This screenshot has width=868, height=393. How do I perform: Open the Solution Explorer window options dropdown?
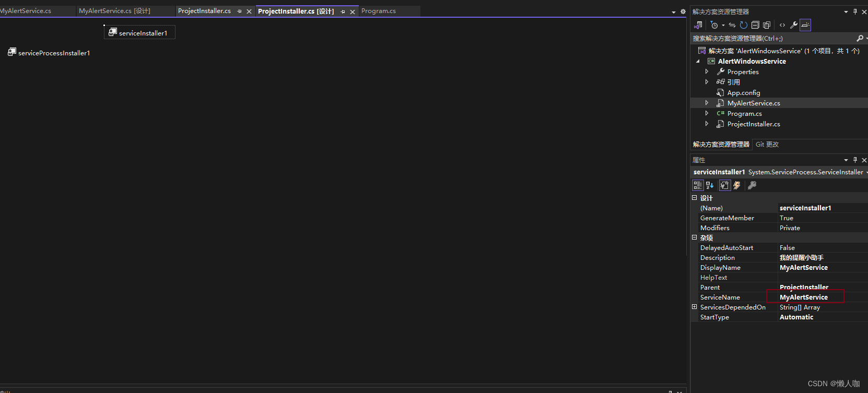pyautogui.click(x=846, y=11)
